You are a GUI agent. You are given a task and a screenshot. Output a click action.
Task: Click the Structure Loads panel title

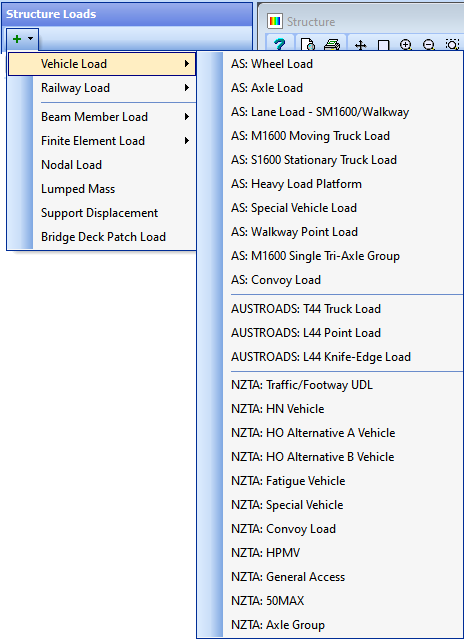[51, 14]
